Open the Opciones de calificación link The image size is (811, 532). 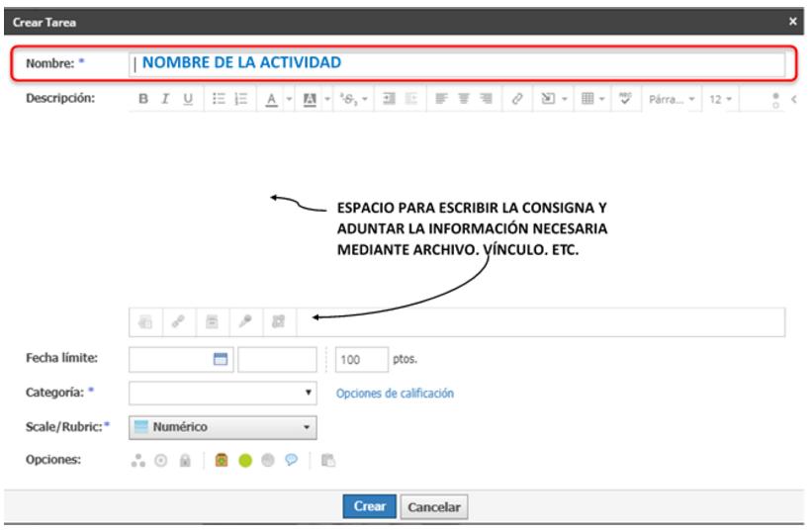click(x=395, y=394)
